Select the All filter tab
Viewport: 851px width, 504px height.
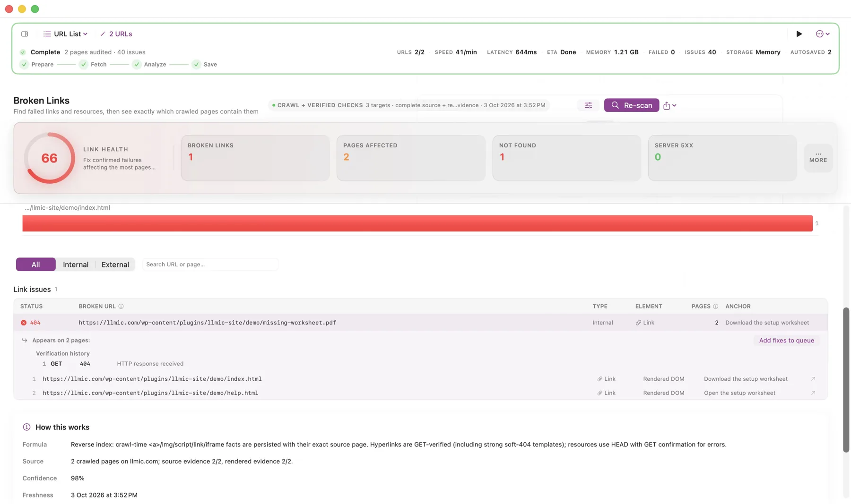click(x=36, y=265)
